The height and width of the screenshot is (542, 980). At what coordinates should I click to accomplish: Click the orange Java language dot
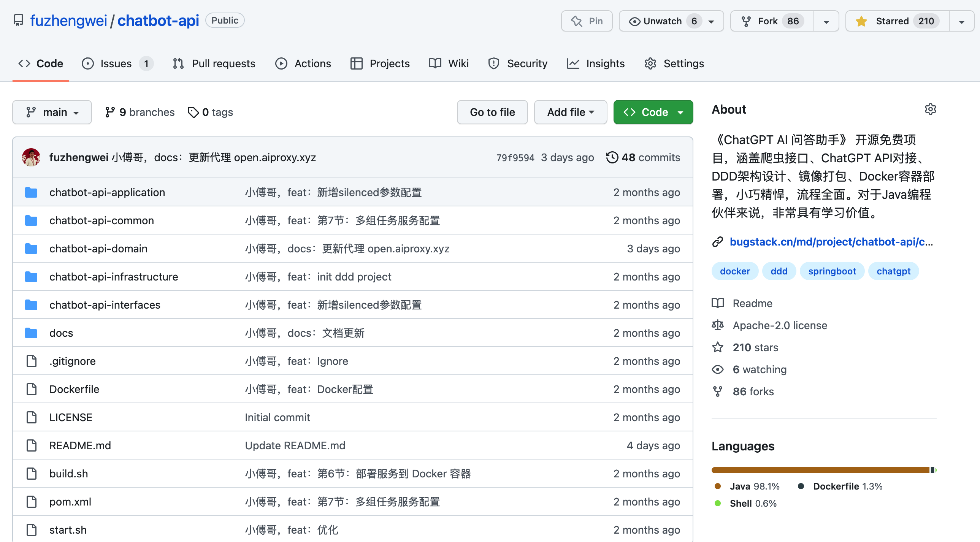(717, 487)
